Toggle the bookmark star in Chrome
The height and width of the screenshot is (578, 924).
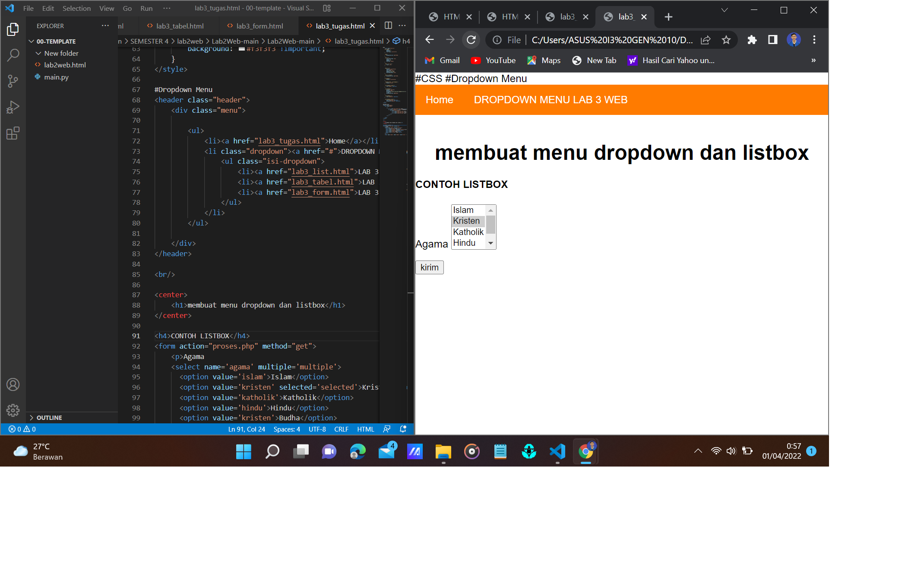[726, 40]
